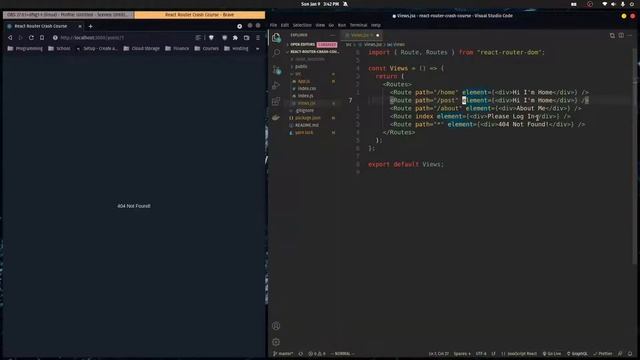Screen dimensions: 640x360
Task: Click the notifications bell in status bar
Action: coord(630,353)
